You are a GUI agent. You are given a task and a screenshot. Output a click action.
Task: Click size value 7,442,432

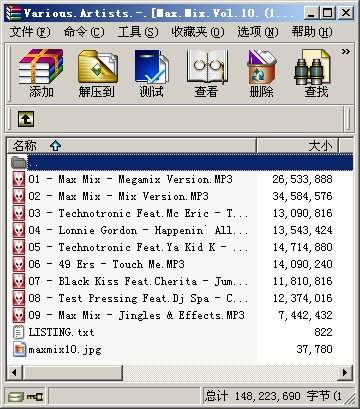(x=305, y=315)
